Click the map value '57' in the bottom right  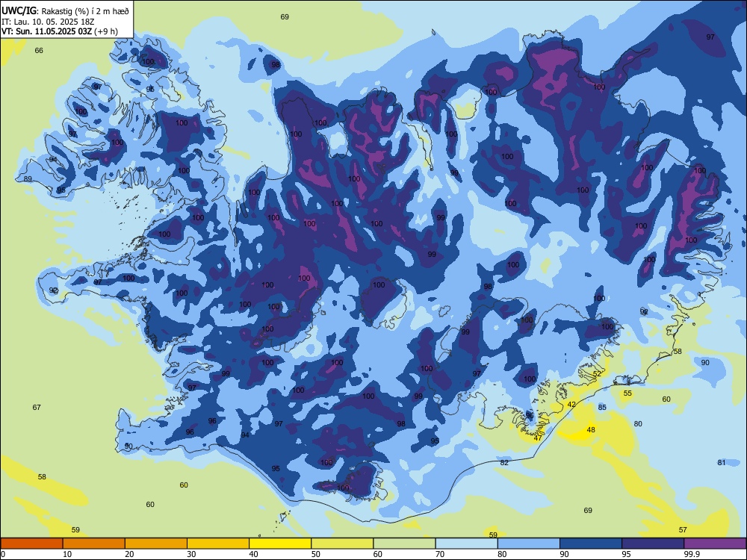click(x=683, y=529)
